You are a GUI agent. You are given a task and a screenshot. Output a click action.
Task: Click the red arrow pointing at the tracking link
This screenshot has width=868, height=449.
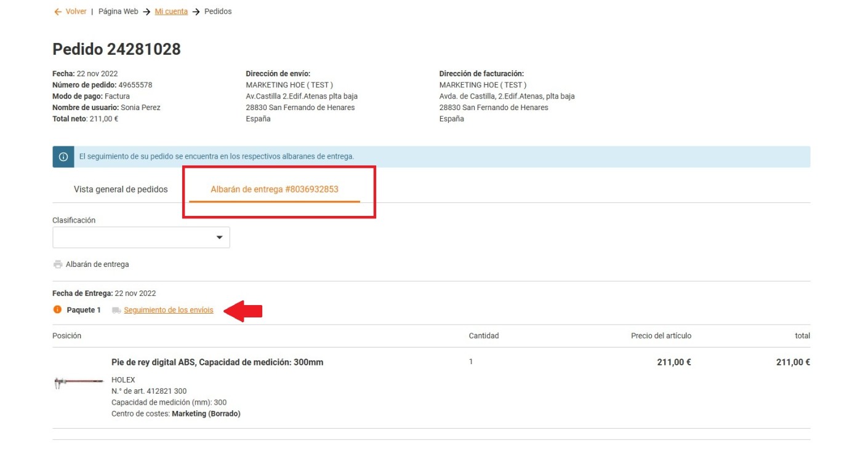point(243,311)
